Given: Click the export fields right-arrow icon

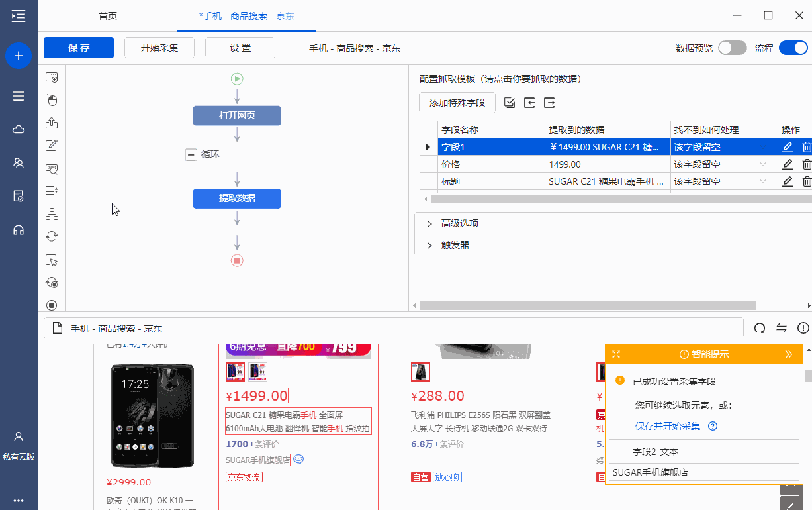Looking at the screenshot, I should 549,103.
